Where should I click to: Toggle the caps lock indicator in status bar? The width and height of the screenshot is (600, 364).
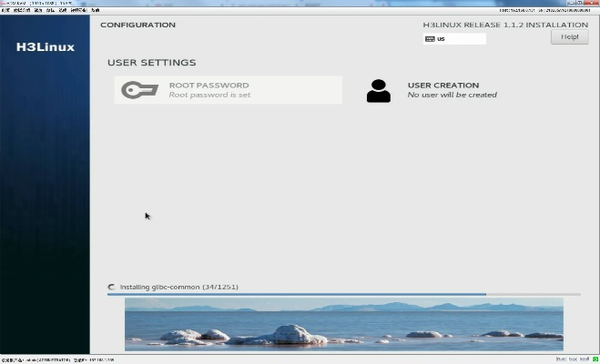(x=572, y=359)
